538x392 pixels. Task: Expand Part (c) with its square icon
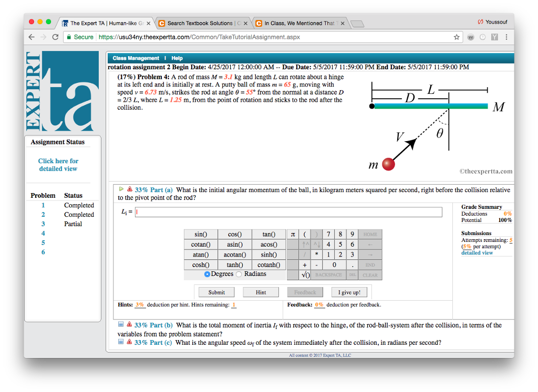coord(121,342)
